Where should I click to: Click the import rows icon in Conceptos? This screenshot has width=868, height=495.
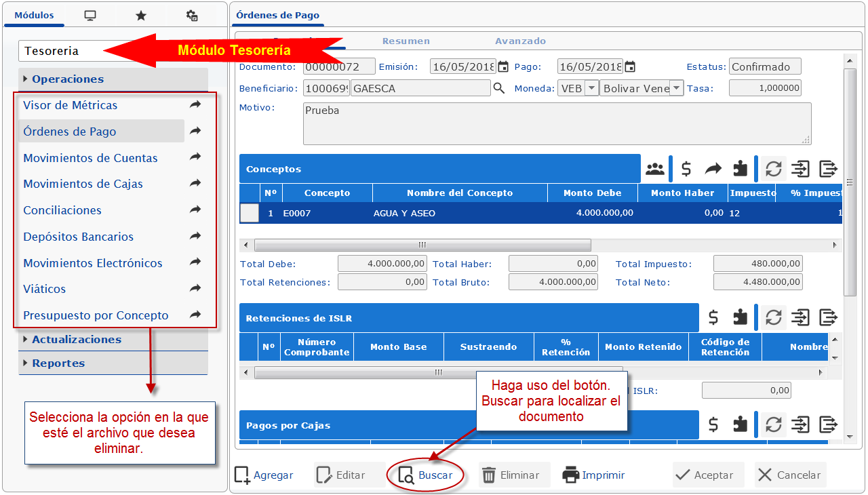[801, 169]
